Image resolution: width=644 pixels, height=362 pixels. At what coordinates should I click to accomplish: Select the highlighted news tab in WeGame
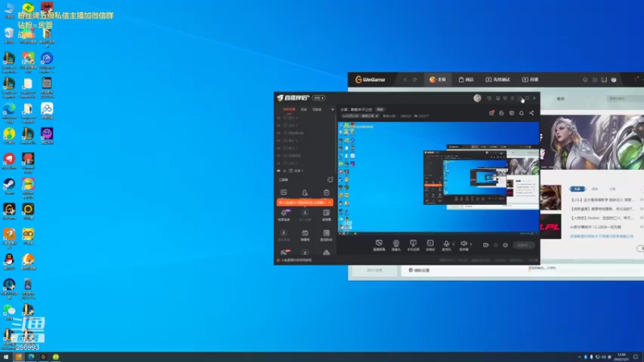pyautogui.click(x=577, y=189)
